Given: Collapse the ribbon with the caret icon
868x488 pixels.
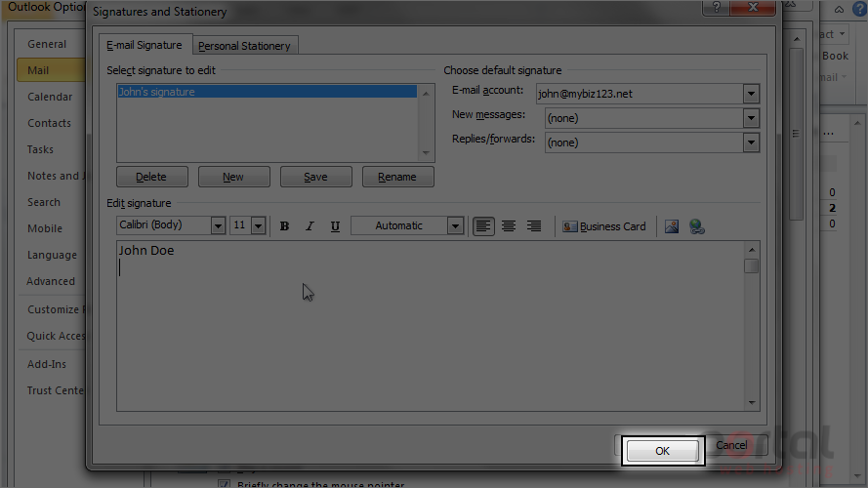Looking at the screenshot, I should coord(840,10).
